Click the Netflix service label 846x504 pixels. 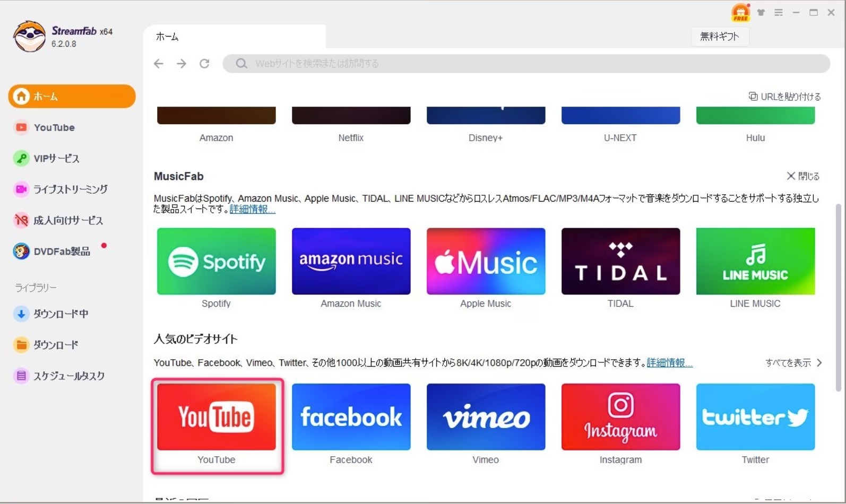click(x=351, y=138)
